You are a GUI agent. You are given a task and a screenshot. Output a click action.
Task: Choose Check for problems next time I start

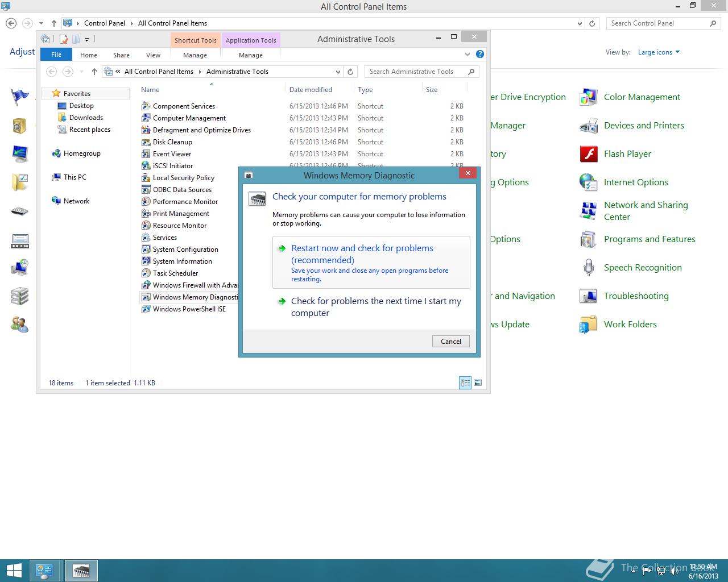coord(371,307)
